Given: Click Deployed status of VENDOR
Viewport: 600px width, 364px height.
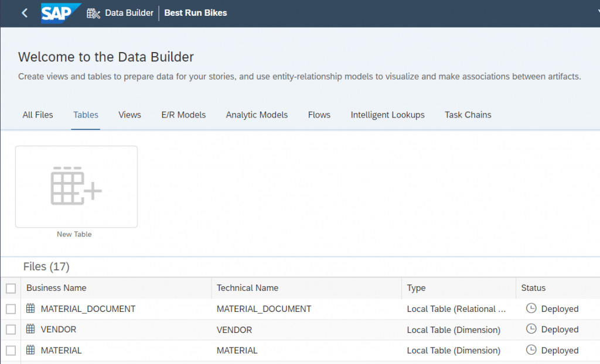Looking at the screenshot, I should [x=560, y=329].
